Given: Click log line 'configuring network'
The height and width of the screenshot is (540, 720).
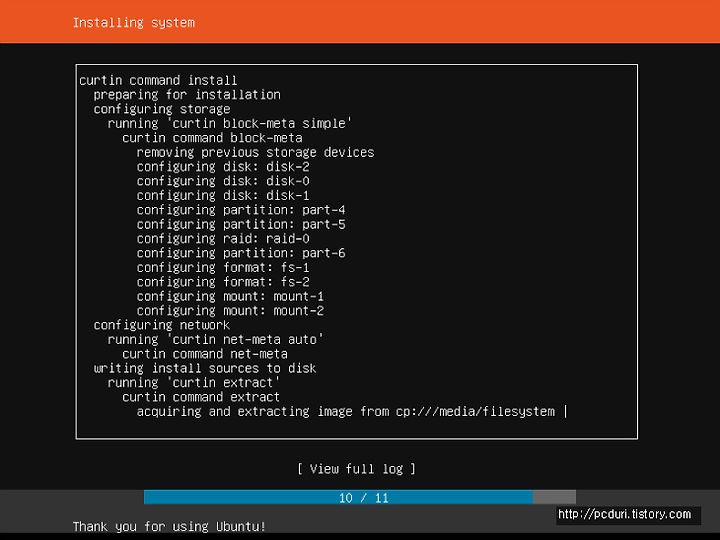Looking at the screenshot, I should [162, 325].
